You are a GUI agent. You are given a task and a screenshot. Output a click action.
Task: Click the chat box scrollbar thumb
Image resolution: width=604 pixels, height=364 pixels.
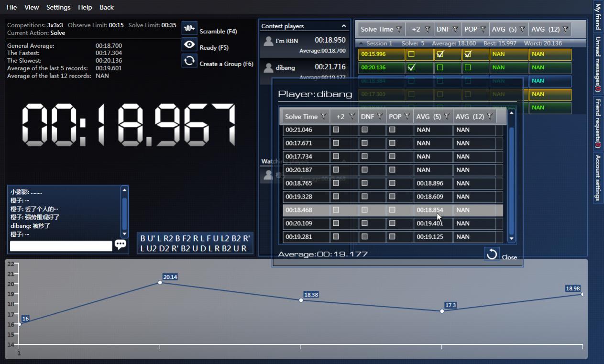pos(125,214)
